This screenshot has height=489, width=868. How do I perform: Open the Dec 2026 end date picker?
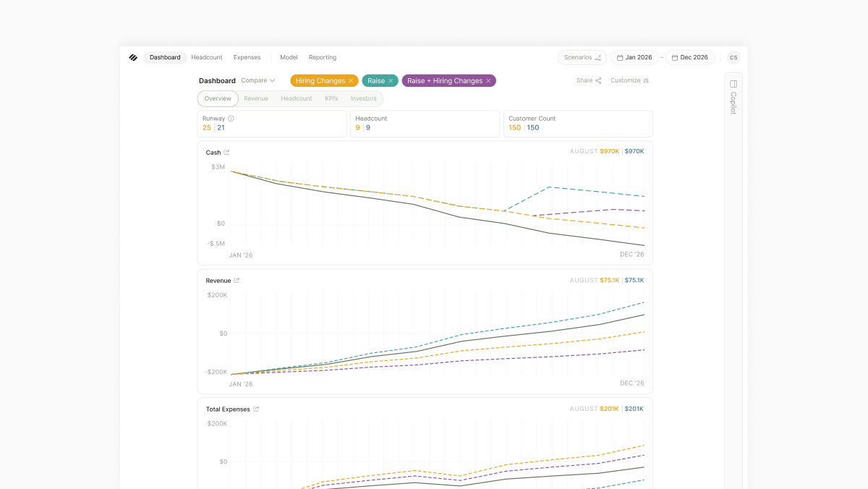click(689, 58)
